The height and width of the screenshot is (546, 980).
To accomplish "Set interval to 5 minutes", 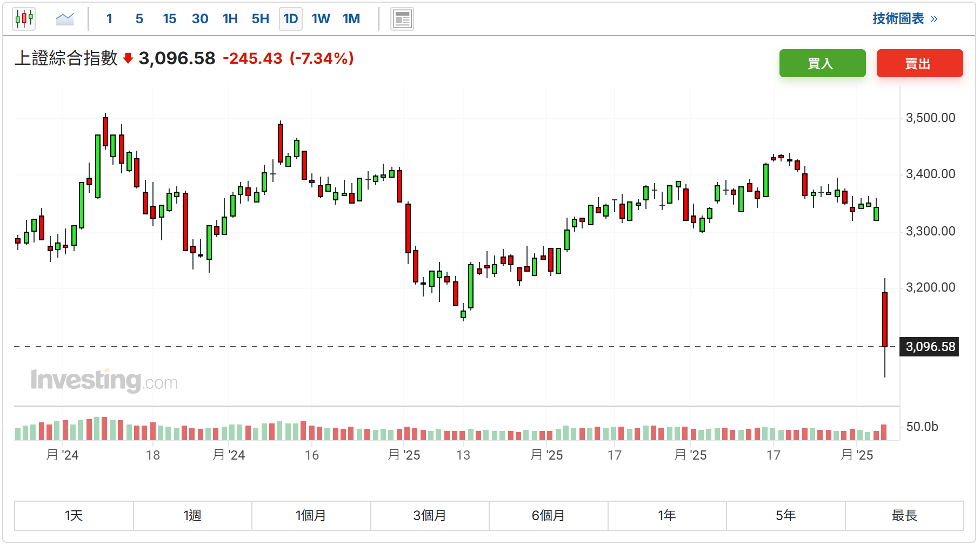I will pos(139,19).
